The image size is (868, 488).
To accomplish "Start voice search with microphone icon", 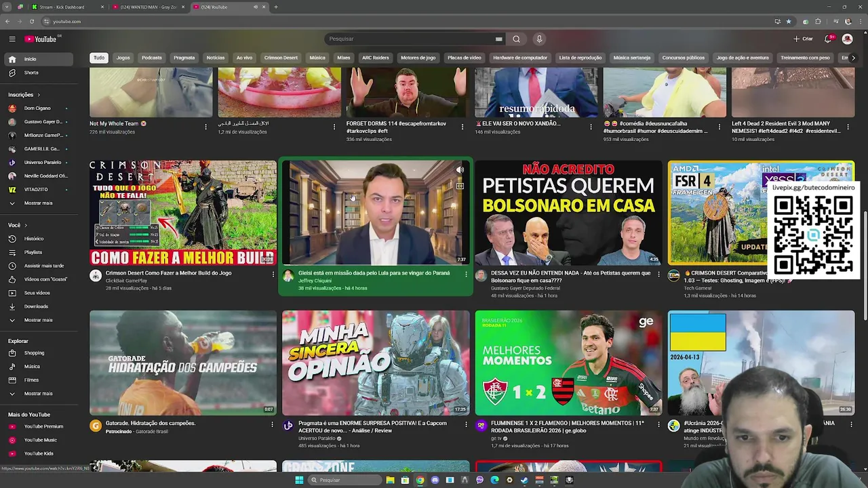I will click(x=539, y=39).
